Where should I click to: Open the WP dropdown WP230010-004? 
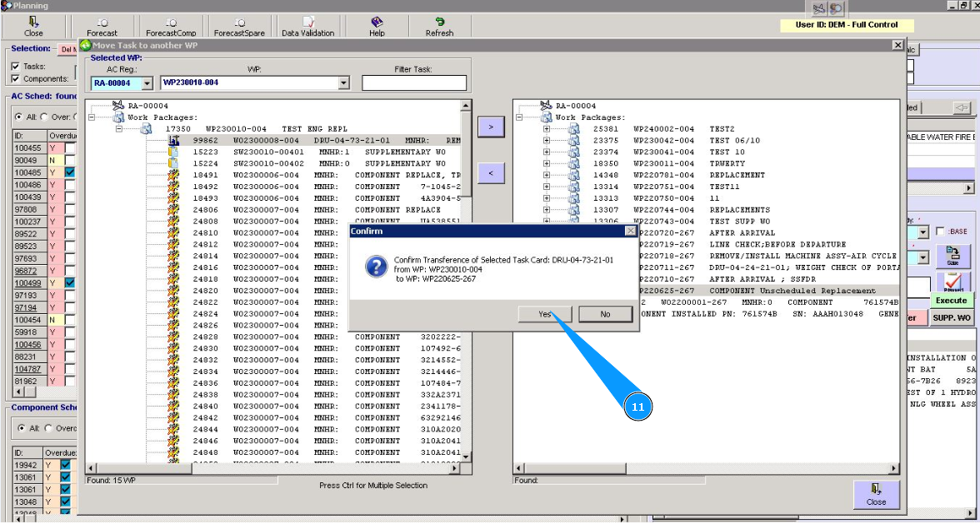click(343, 83)
